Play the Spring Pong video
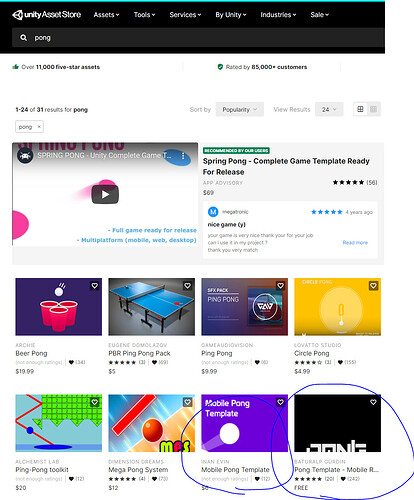This screenshot has height=500, width=414. coord(105,194)
